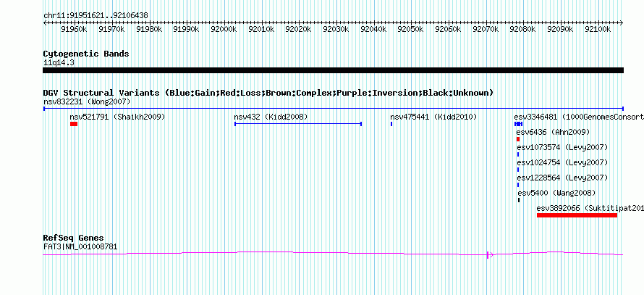Image resolution: width=644 pixels, height=295 pixels.
Task: Click the 91970k ruler tick label
Action: (x=111, y=30)
